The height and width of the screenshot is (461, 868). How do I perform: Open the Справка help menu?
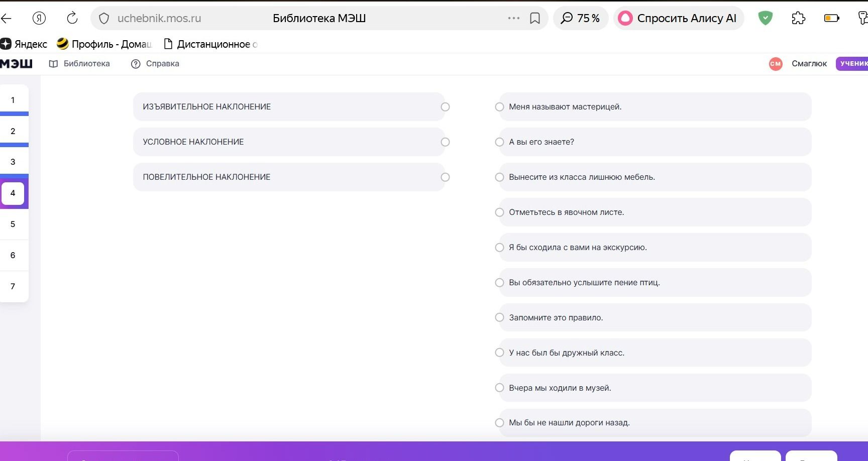[155, 64]
